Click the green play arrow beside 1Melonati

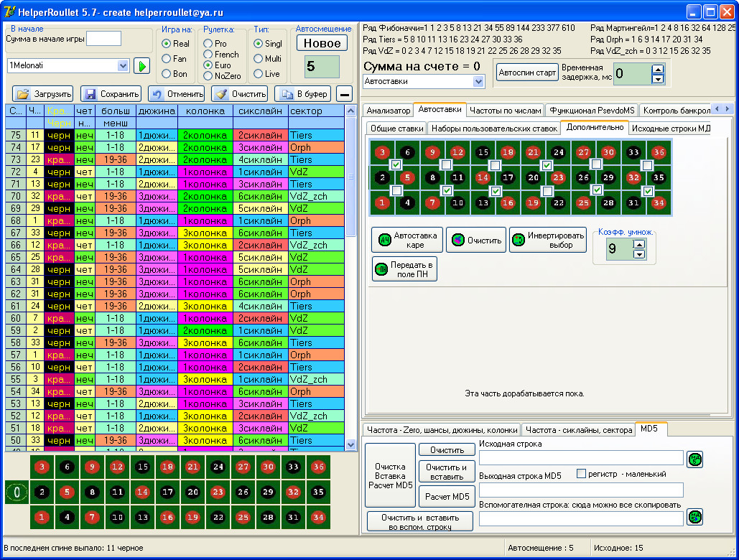(141, 66)
